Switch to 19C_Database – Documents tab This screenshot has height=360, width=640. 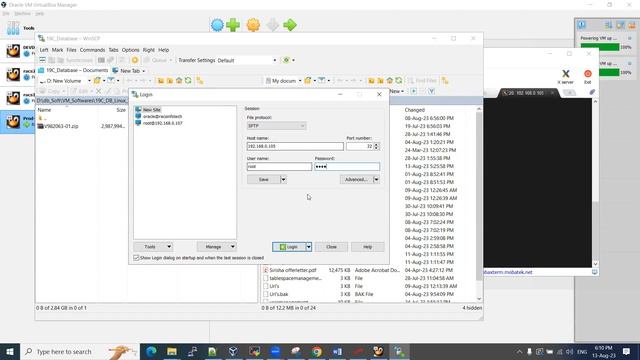click(73, 70)
